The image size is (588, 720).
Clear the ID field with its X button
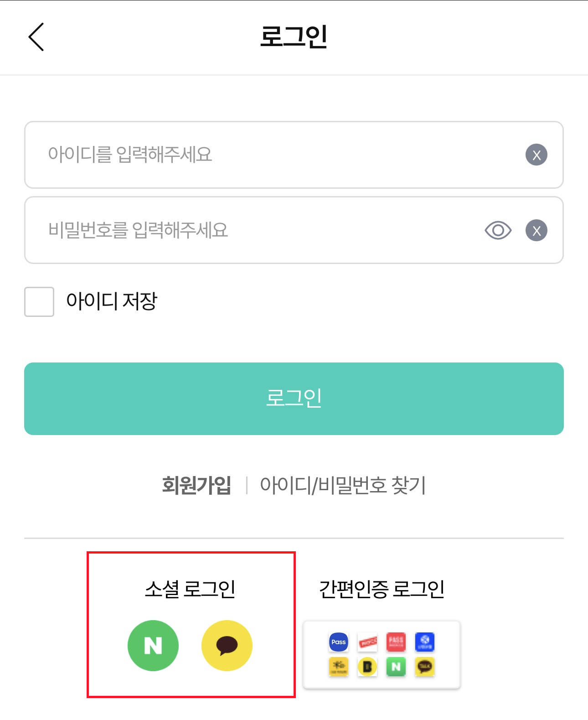point(536,155)
